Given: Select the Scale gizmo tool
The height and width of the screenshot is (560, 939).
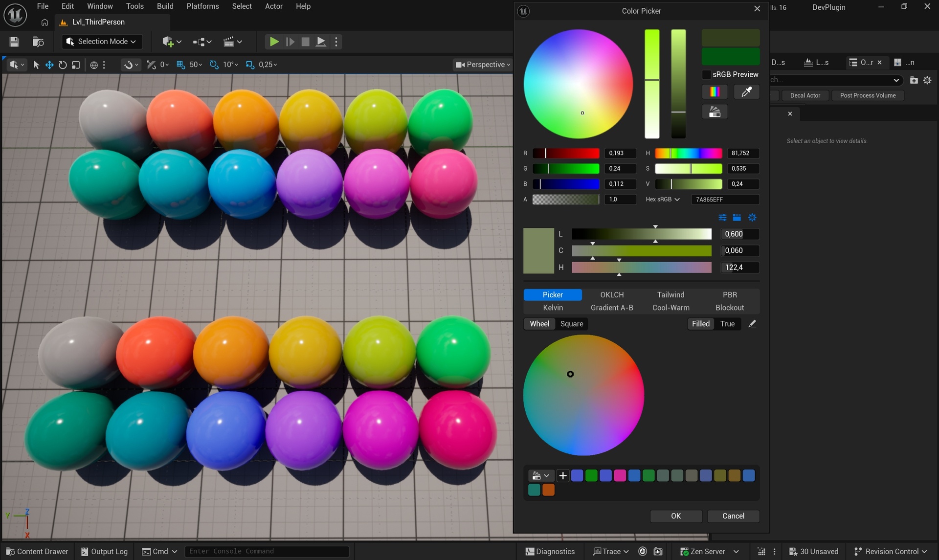Looking at the screenshot, I should [x=76, y=65].
